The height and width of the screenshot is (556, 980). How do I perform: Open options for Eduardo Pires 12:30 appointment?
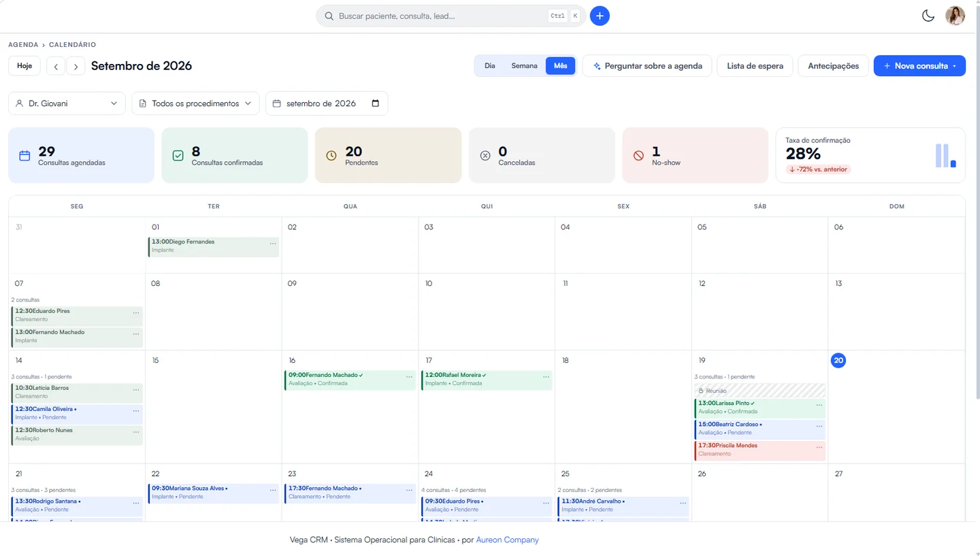pos(136,312)
